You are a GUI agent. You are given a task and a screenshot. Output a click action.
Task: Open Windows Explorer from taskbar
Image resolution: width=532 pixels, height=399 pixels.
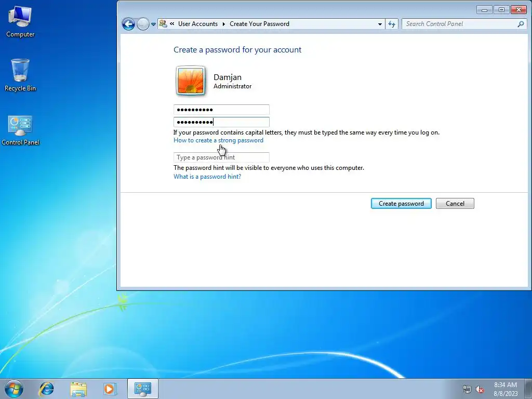[x=78, y=389]
